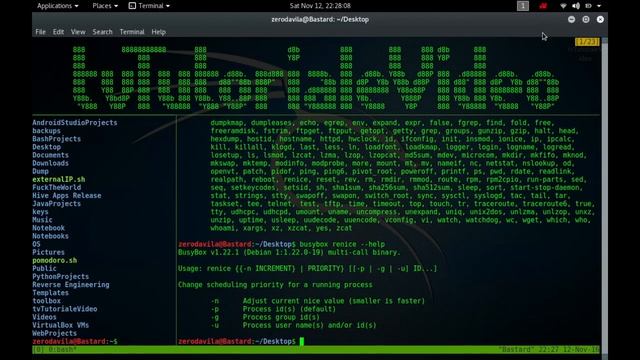
Task: Click the Reverse Engineering entry
Action: click(71, 284)
